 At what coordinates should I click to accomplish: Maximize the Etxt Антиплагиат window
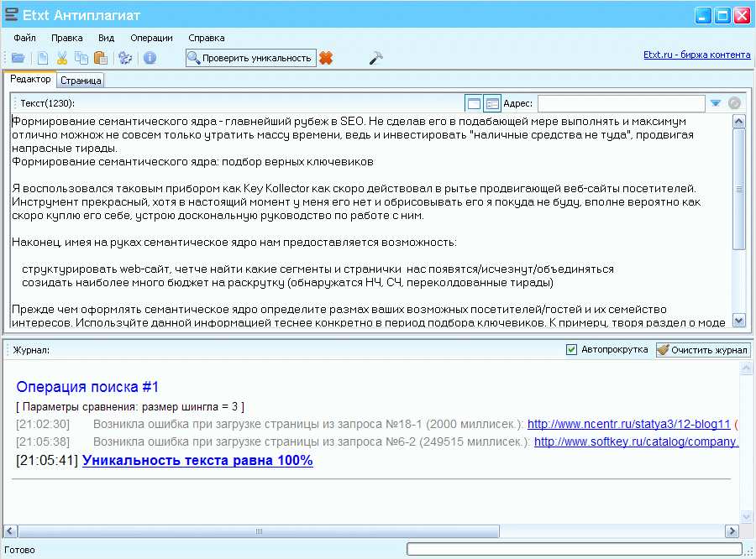click(722, 15)
